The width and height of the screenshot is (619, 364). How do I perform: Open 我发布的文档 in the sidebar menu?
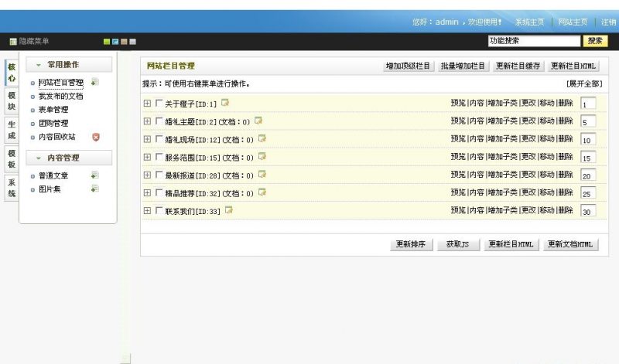61,97
